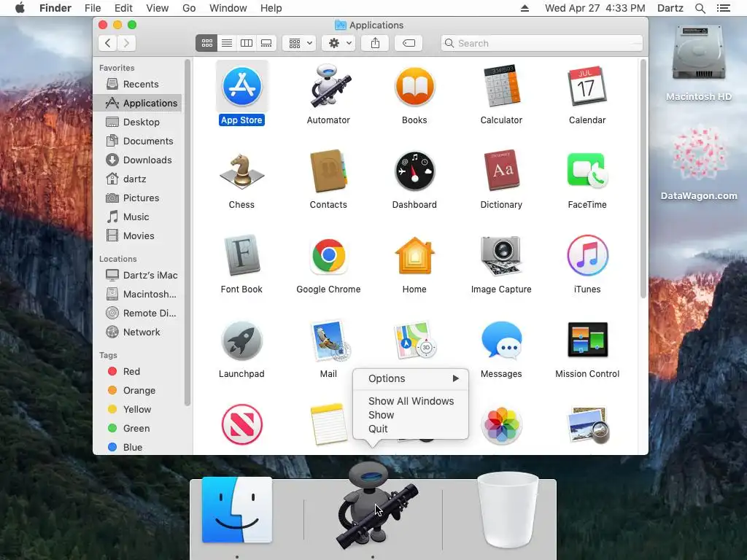Select the Preview app icon
The height and width of the screenshot is (560, 747).
tap(587, 425)
